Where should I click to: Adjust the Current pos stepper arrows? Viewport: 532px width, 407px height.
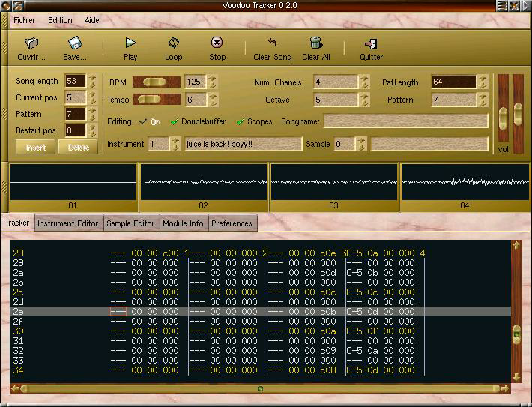[x=93, y=97]
